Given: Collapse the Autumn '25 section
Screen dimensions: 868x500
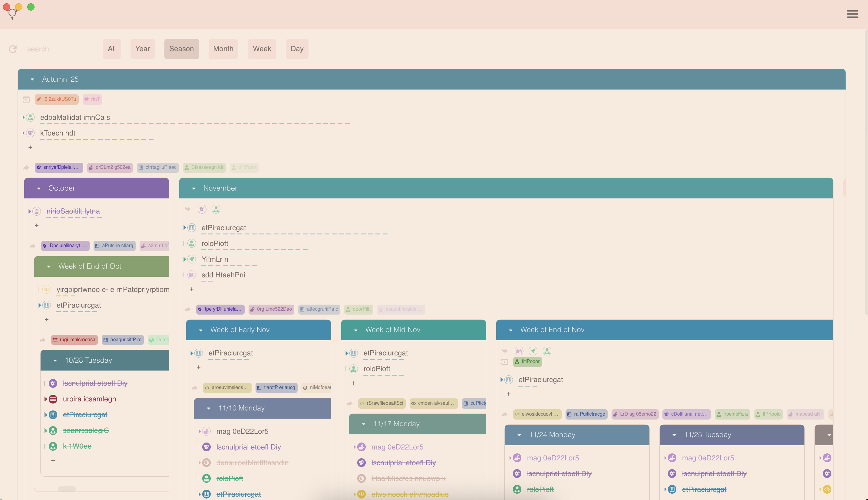Looking at the screenshot, I should click(x=32, y=79).
